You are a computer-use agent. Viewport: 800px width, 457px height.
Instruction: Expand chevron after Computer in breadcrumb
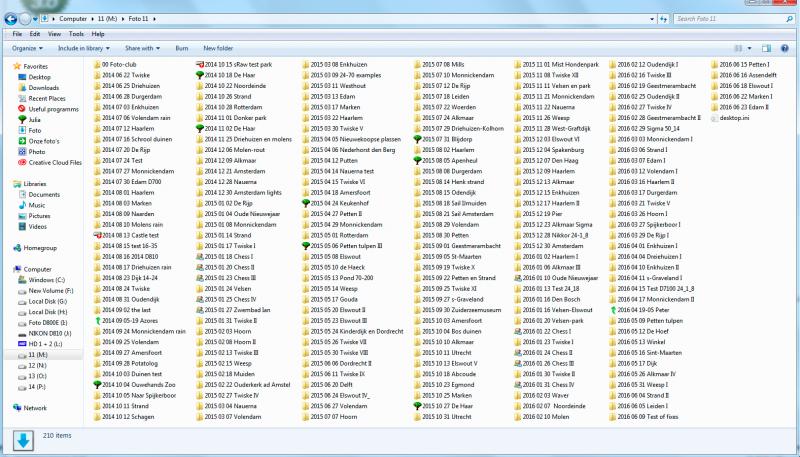[x=93, y=19]
